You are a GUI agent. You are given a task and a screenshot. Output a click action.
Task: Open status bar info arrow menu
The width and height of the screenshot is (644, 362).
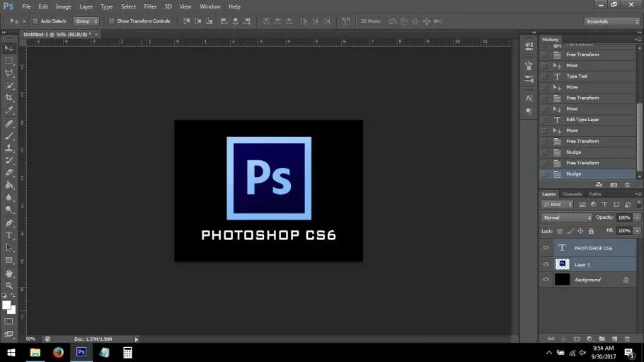pyautogui.click(x=137, y=339)
